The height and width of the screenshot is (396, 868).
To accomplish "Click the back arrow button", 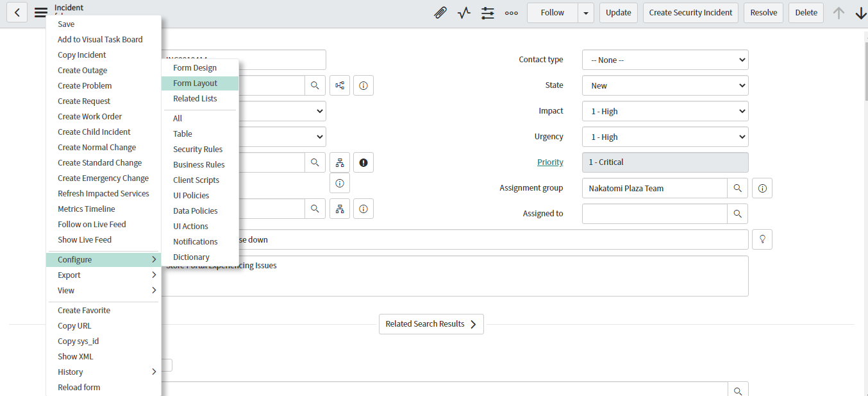I will tap(17, 13).
